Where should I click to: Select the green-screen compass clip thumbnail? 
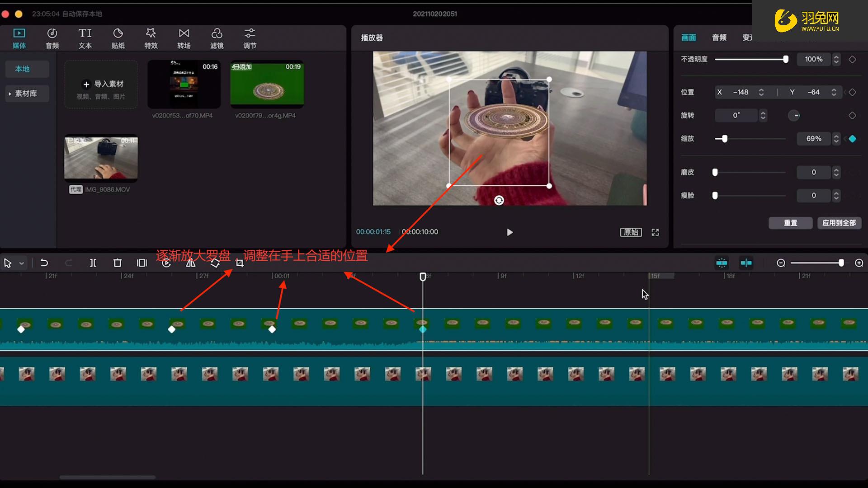tap(267, 84)
